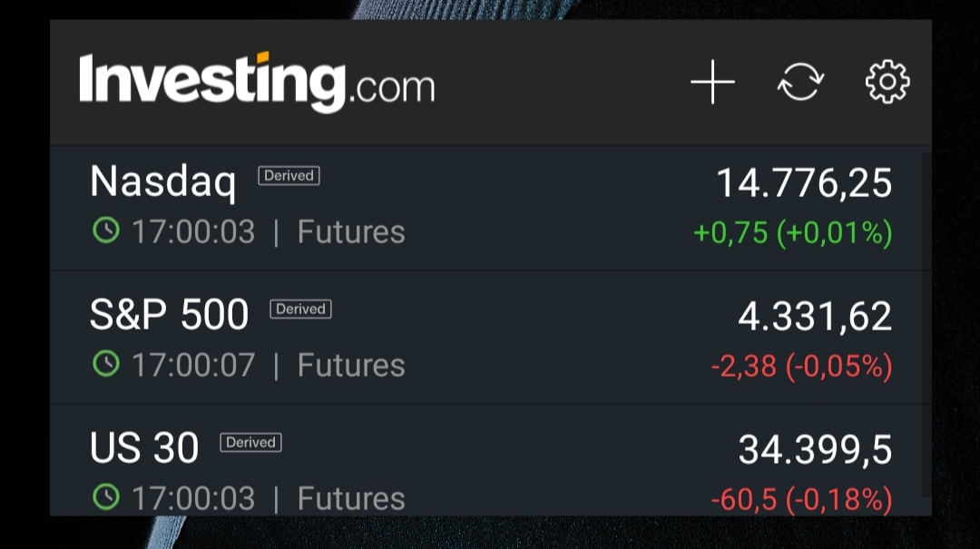Click the clock icon in Nasdaq row
This screenshot has height=549, width=980.
tap(106, 231)
